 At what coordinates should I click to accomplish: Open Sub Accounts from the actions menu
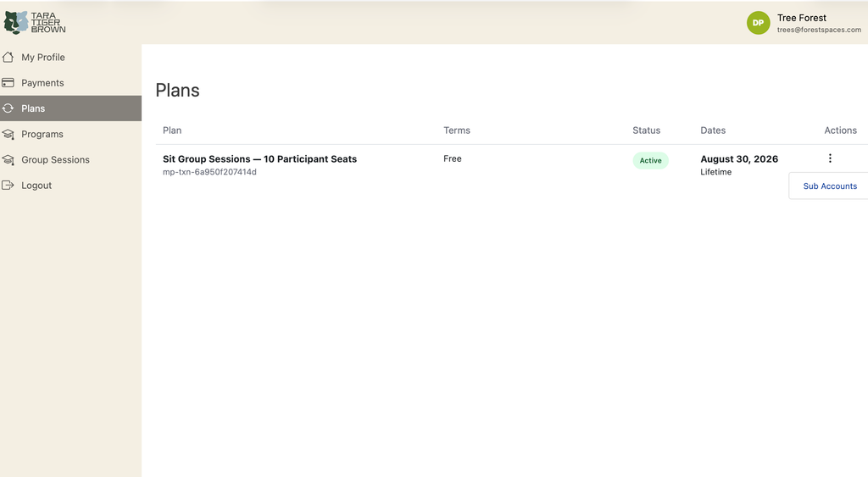click(x=830, y=186)
